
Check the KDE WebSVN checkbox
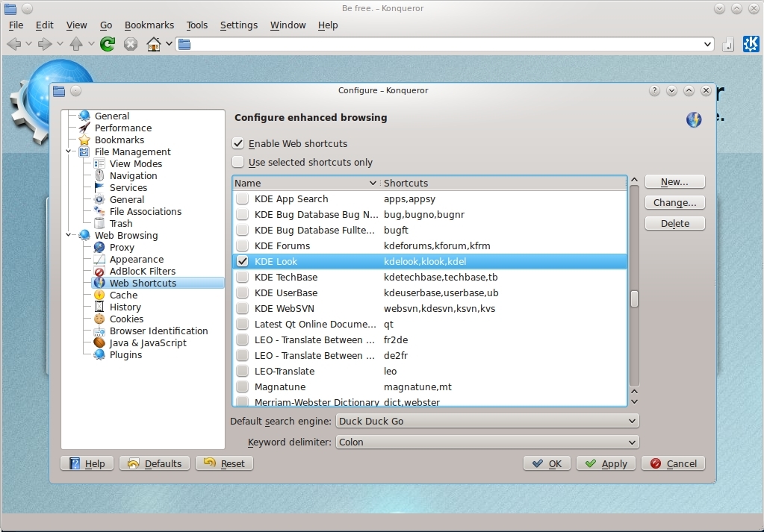[242, 309]
